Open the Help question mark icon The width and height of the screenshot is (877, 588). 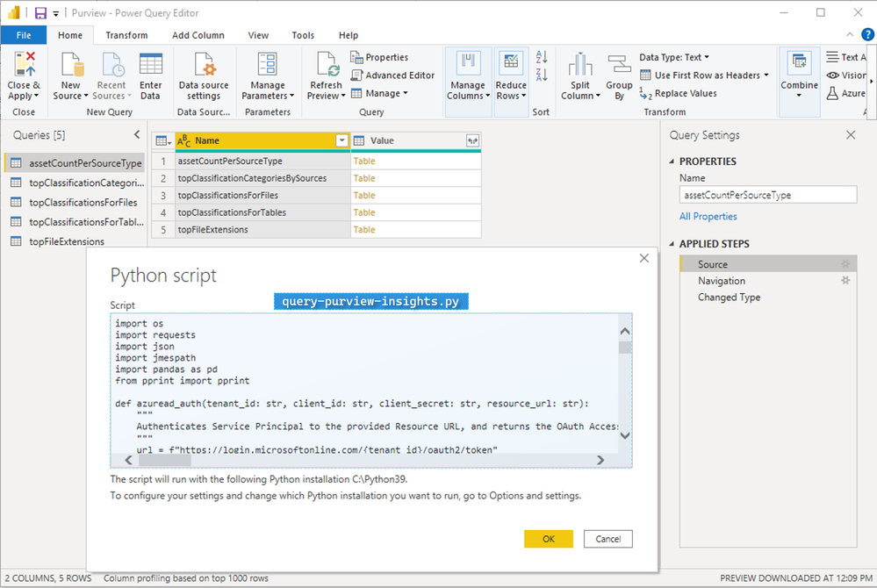(x=867, y=34)
